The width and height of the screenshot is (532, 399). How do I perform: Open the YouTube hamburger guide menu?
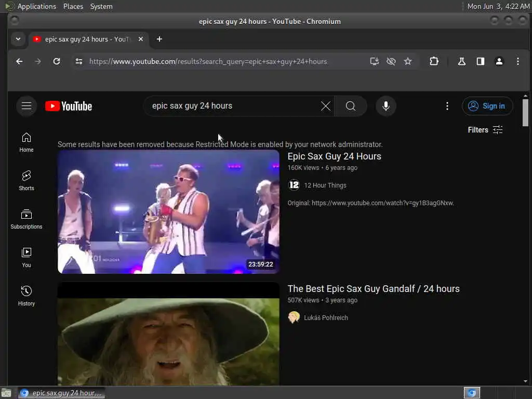26,106
